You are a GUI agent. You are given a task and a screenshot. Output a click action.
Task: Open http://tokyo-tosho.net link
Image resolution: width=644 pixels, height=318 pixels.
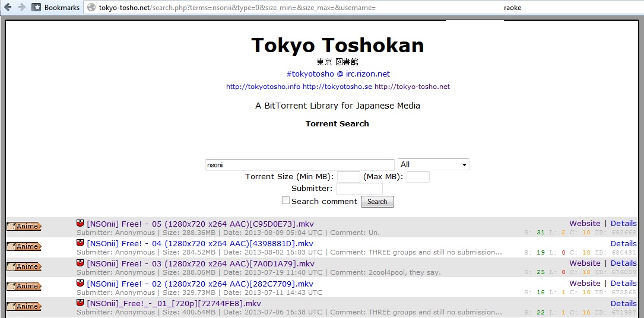412,87
